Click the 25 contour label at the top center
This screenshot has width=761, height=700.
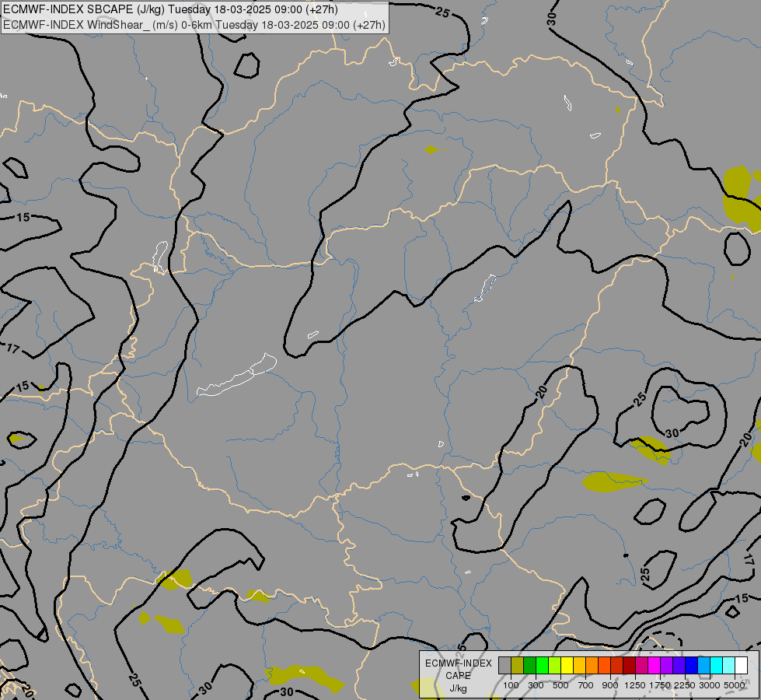[x=442, y=12]
